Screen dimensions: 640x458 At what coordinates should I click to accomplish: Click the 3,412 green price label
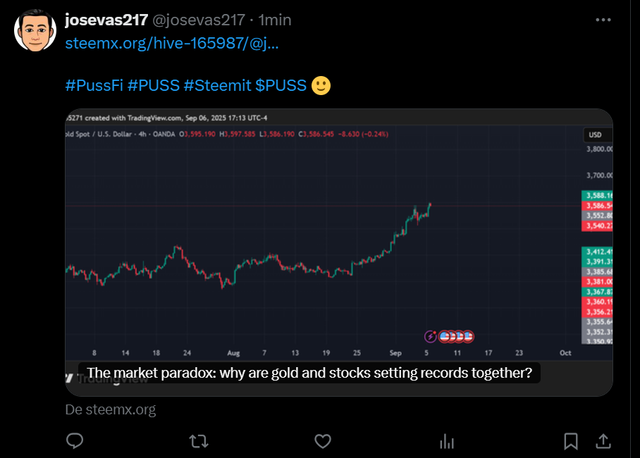597,251
